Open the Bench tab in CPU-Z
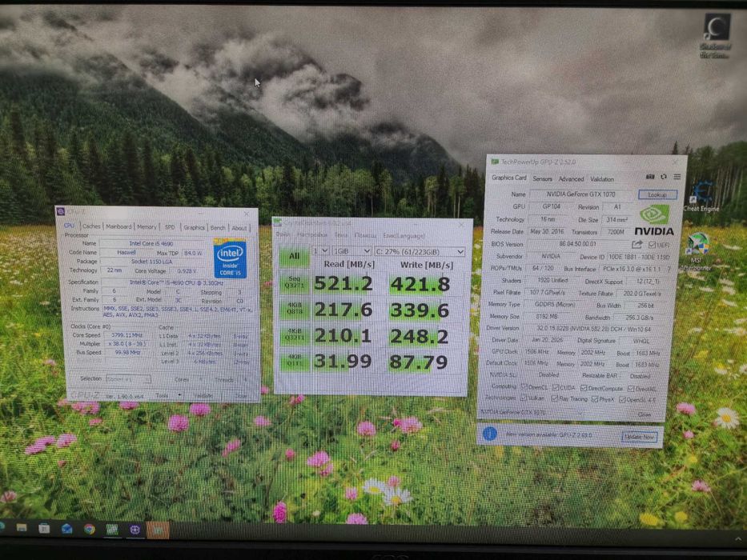Image resolution: width=747 pixels, height=560 pixels. [218, 228]
